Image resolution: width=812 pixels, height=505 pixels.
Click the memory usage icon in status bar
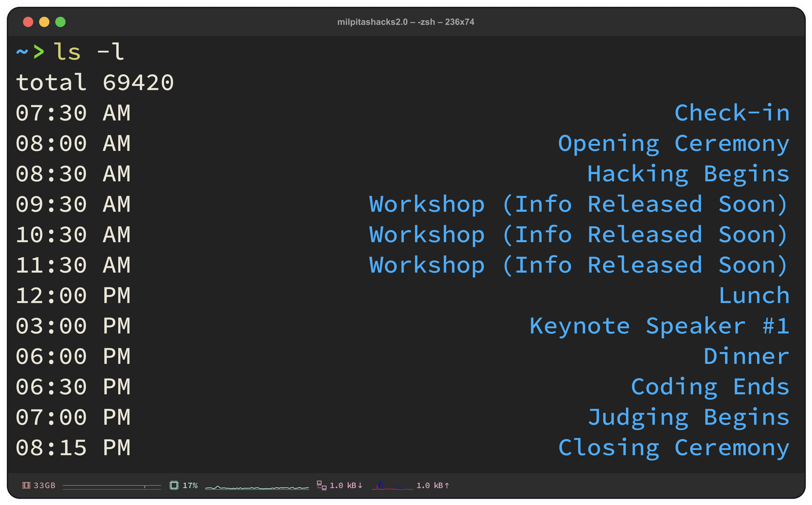[x=26, y=485]
